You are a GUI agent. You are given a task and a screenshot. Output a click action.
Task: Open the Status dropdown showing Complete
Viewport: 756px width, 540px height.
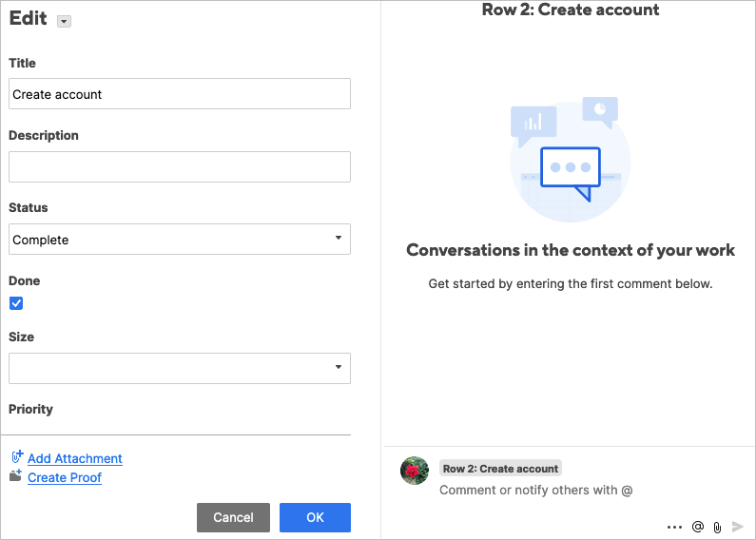(x=180, y=240)
